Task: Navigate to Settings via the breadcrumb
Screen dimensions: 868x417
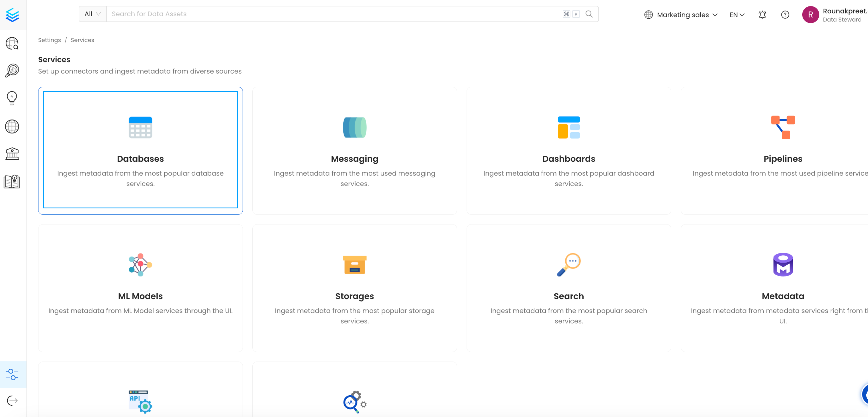Action: 49,40
